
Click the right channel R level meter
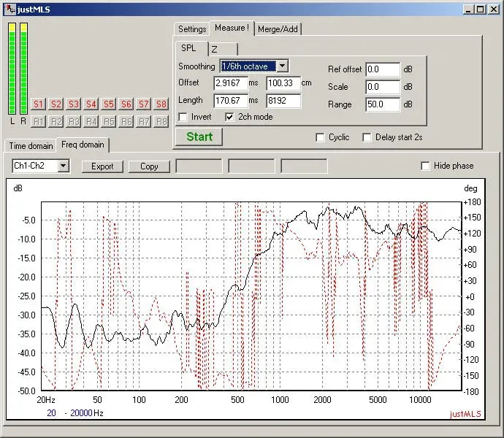(x=23, y=69)
